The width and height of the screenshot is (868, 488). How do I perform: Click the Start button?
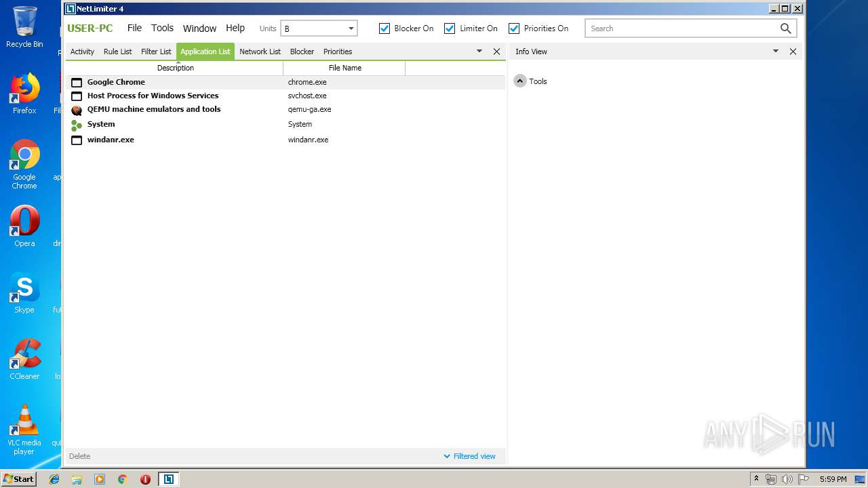pos(18,479)
